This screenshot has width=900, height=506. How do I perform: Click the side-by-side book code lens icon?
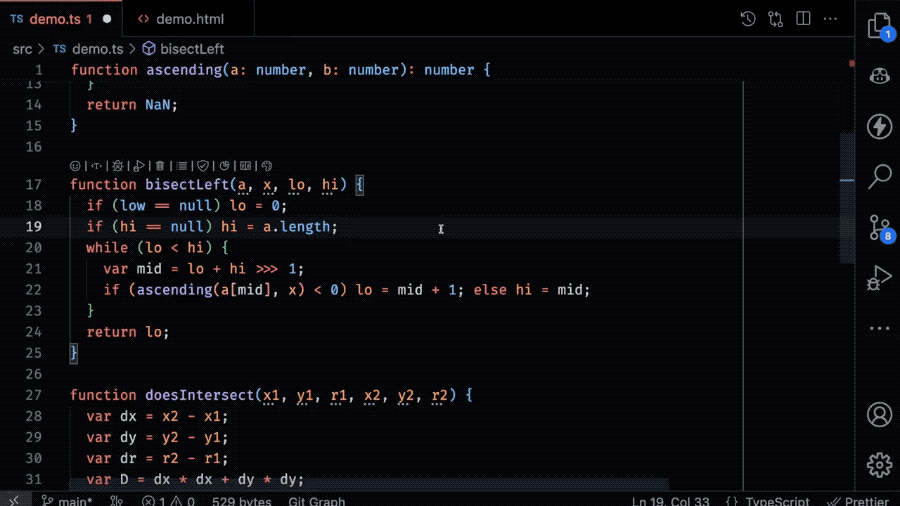tap(246, 166)
